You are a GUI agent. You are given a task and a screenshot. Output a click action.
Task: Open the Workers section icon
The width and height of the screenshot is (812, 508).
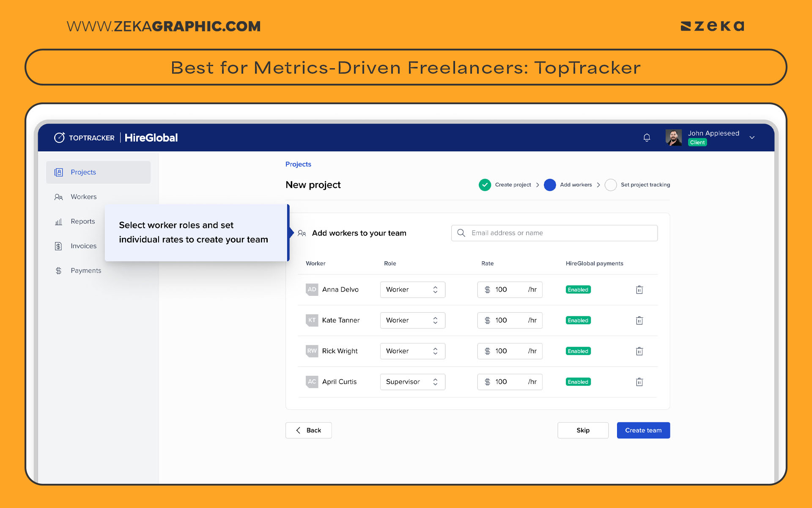58,197
